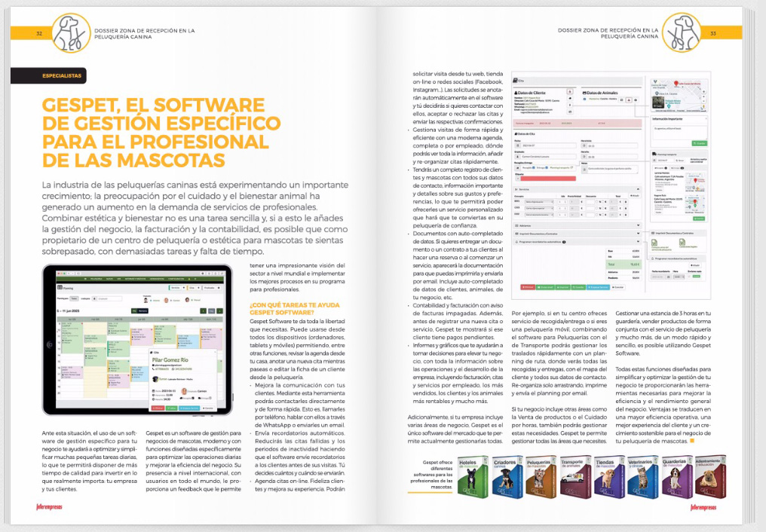Image resolution: width=766 pixels, height=532 pixels.
Task: Click page number 32
Action: pyautogui.click(x=39, y=33)
